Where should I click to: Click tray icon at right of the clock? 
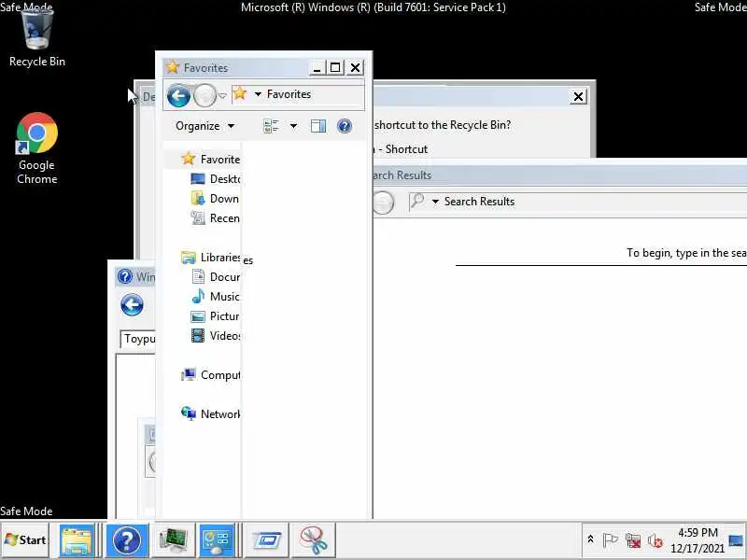(736, 540)
